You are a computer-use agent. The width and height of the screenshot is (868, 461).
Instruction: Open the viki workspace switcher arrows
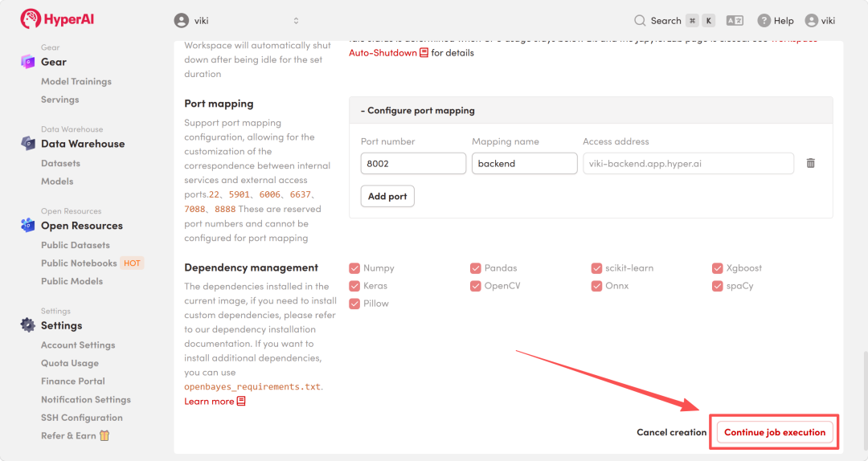pos(296,20)
